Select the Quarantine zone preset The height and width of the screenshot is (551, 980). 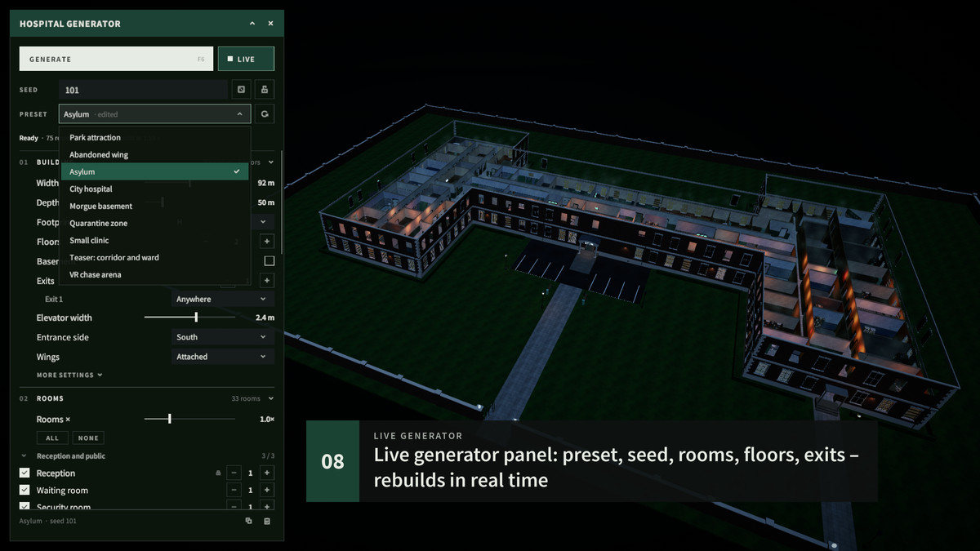[x=155, y=224]
